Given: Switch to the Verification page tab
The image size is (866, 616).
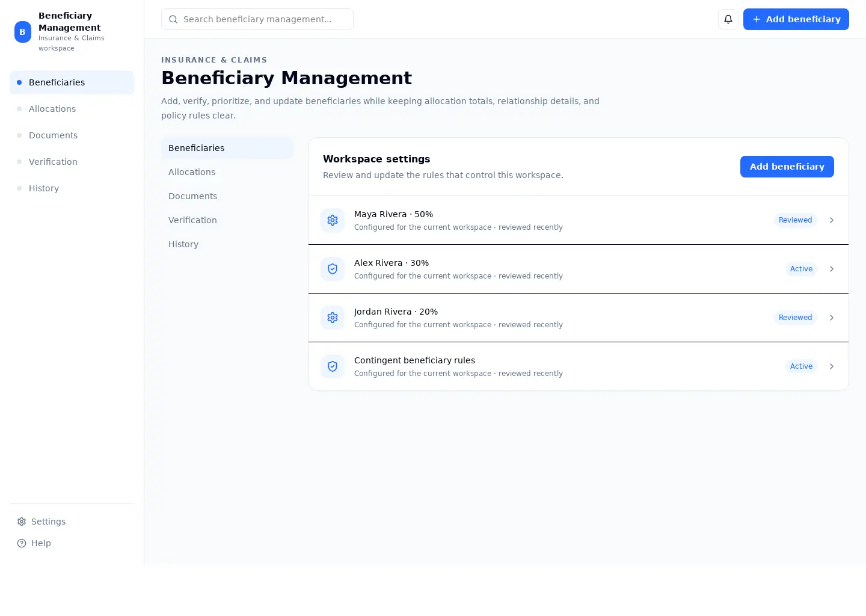Looking at the screenshot, I should pyautogui.click(x=227, y=220).
